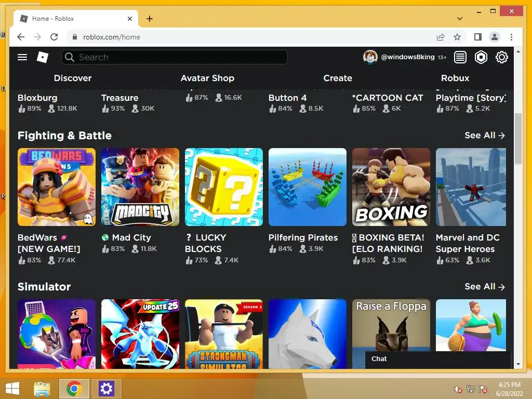Toggle the Chrome side panel icon
Viewport: 532px width, 399px height.
coord(478,37)
